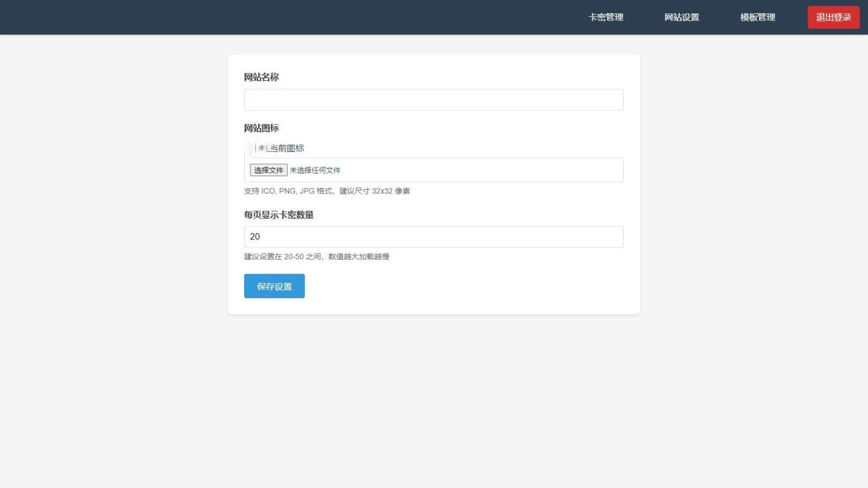
Task: Click the red 退出登录 button
Action: click(834, 18)
